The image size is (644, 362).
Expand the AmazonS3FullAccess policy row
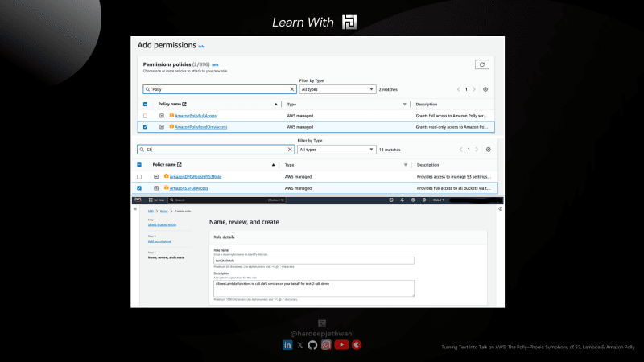(x=156, y=188)
